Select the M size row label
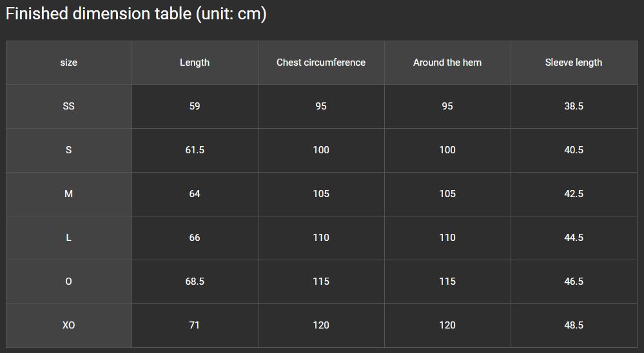This screenshot has width=644, height=353. [68, 194]
